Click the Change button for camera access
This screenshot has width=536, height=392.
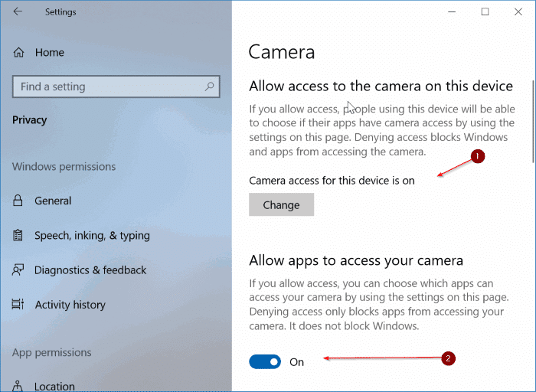coord(281,204)
